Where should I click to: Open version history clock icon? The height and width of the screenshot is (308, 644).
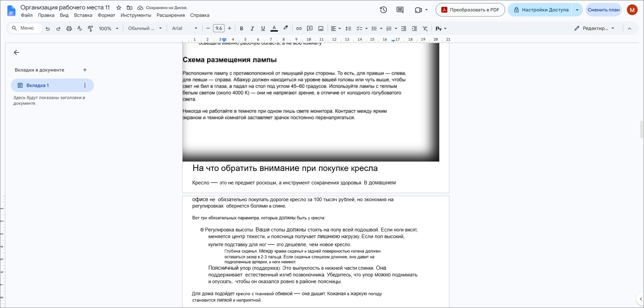[384, 10]
